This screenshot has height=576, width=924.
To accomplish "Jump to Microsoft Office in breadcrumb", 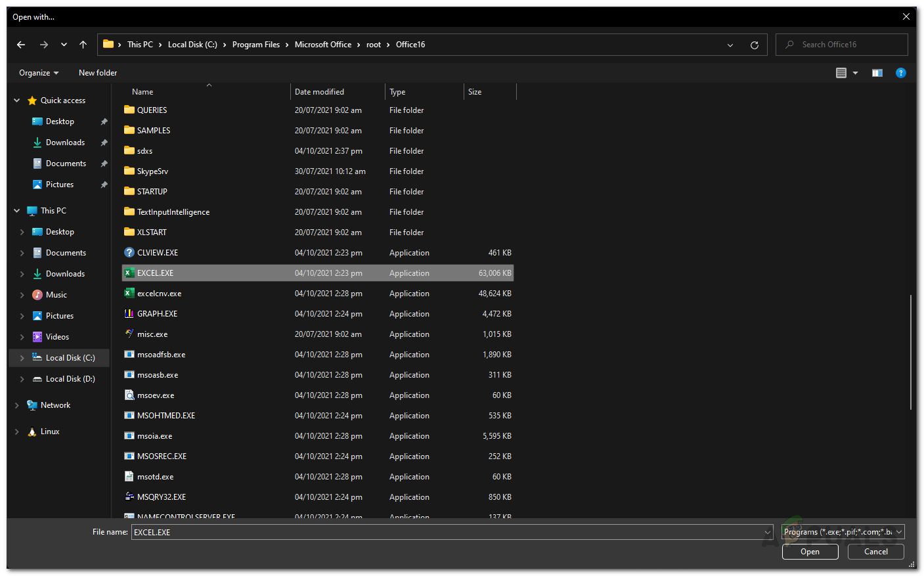I will [x=323, y=45].
